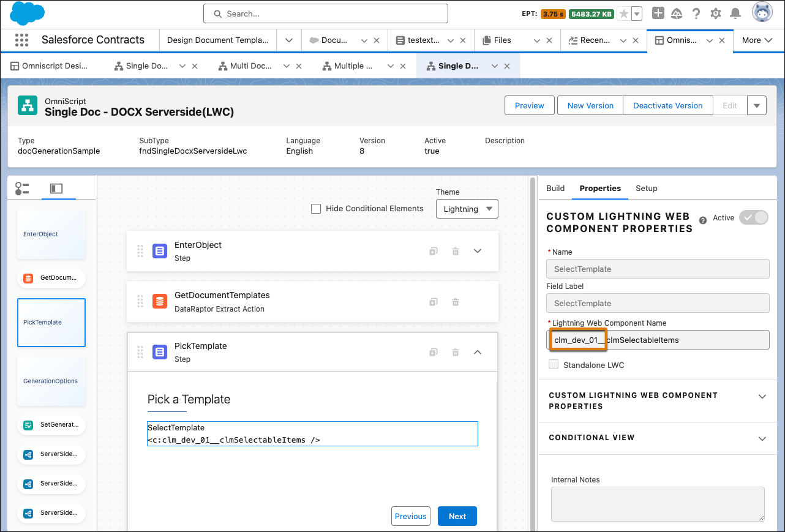This screenshot has width=785, height=532.
Task: Select the Properties tab
Action: coord(600,188)
